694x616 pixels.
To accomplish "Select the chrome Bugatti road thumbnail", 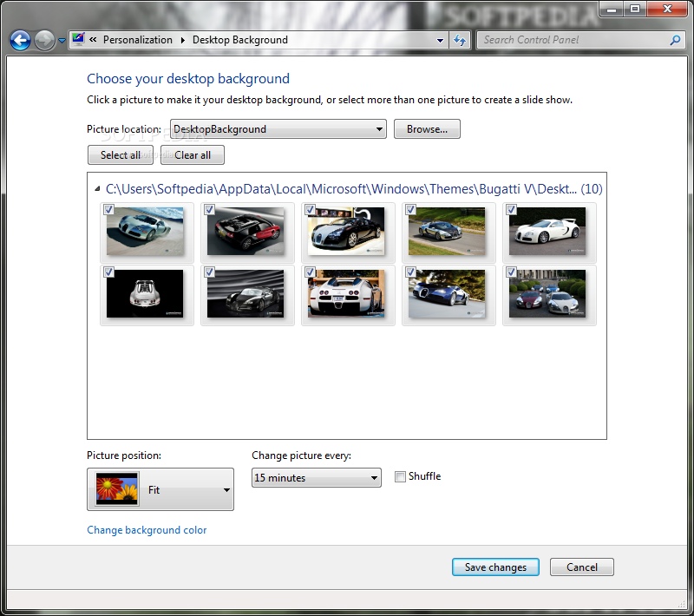I will tap(447, 231).
